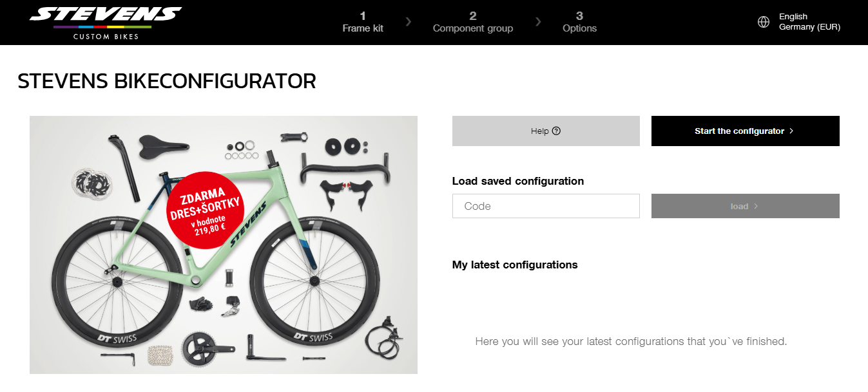Click the arrow between Component group and Options
868x392 pixels.
coord(538,22)
